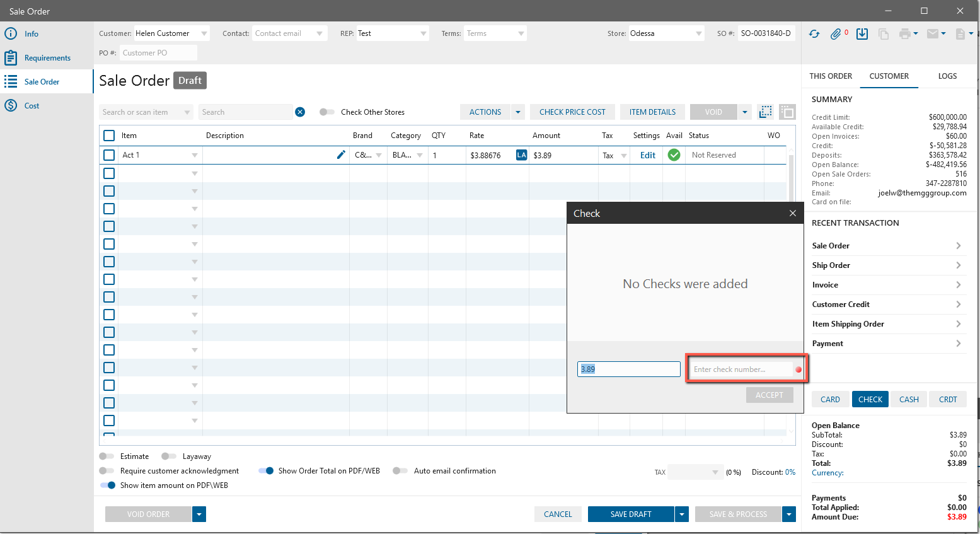Click the Enter check number field
The height and width of the screenshot is (534, 980).
742,369
